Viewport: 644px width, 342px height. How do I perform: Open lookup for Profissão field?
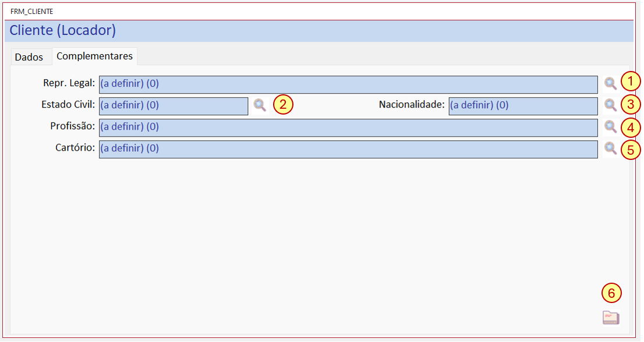(611, 127)
